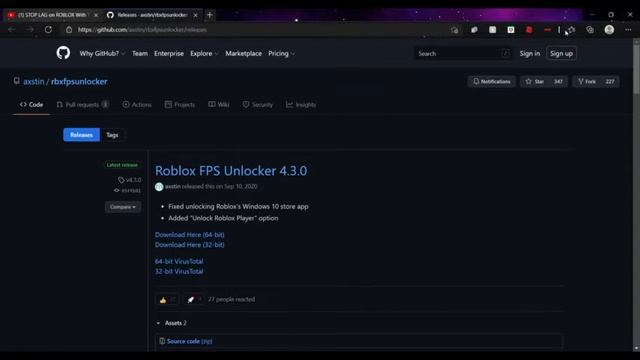Click the Sign up button
The image size is (640, 360).
click(x=561, y=53)
